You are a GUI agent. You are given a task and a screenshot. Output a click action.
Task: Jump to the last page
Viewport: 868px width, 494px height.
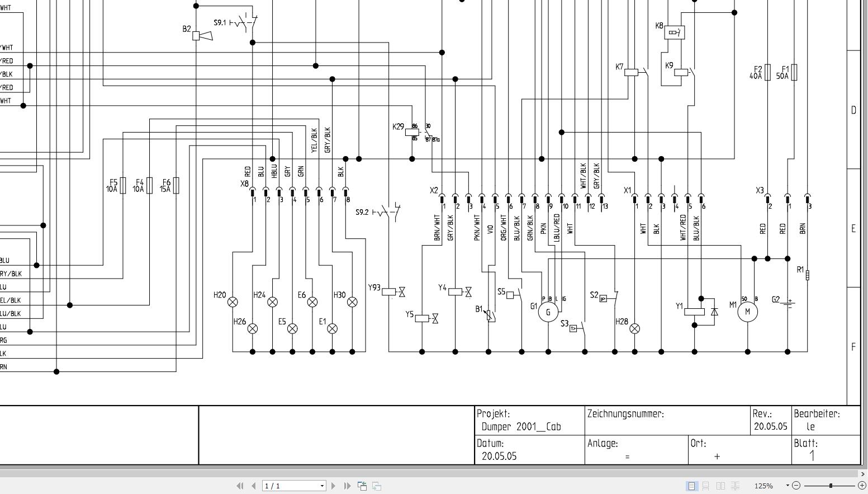(x=347, y=486)
